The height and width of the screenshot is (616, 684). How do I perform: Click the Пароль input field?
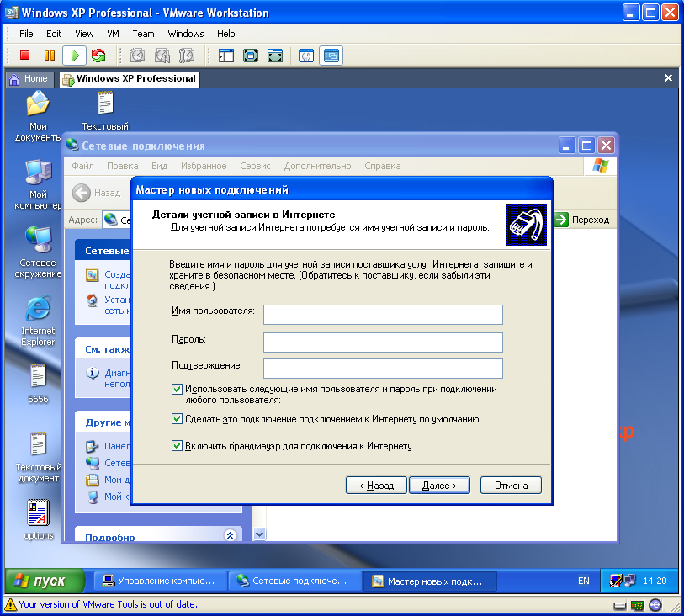click(x=383, y=343)
